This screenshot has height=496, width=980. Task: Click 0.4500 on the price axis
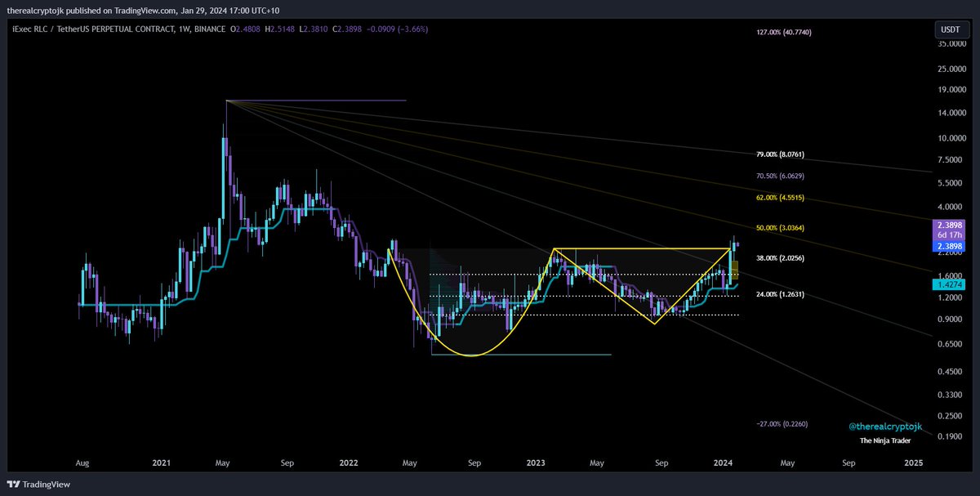tap(951, 372)
